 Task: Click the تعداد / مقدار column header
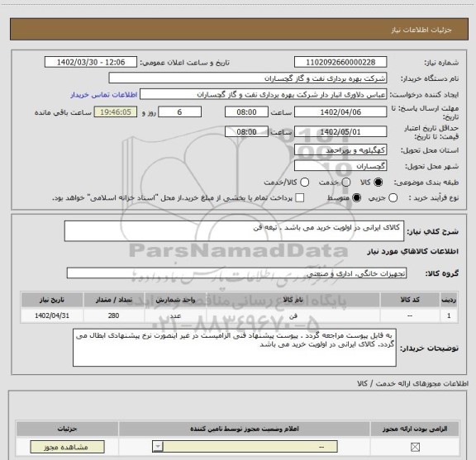click(x=114, y=300)
